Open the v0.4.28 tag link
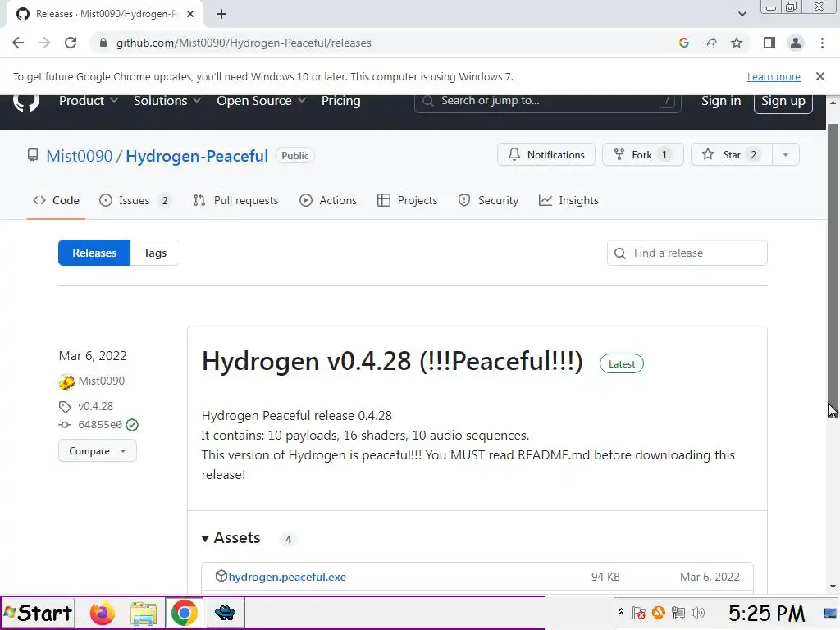Screen dimensions: 840x630 coord(95,407)
